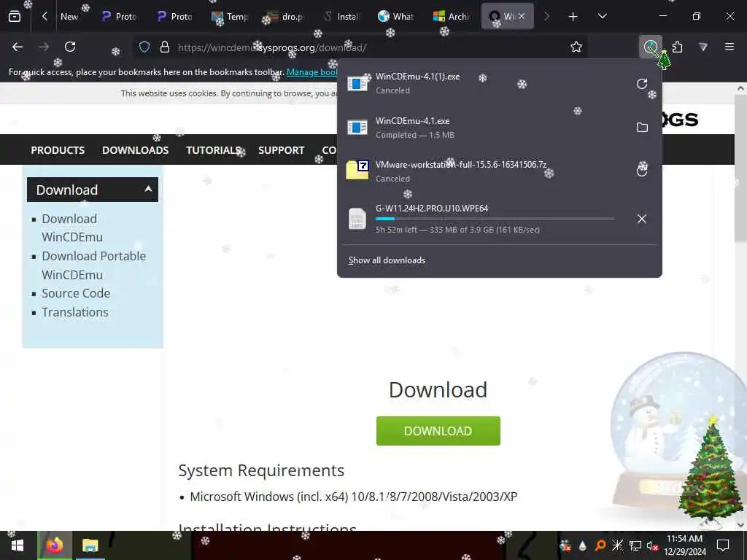Click the muted volume tray icon
The image size is (747, 560).
653,545
